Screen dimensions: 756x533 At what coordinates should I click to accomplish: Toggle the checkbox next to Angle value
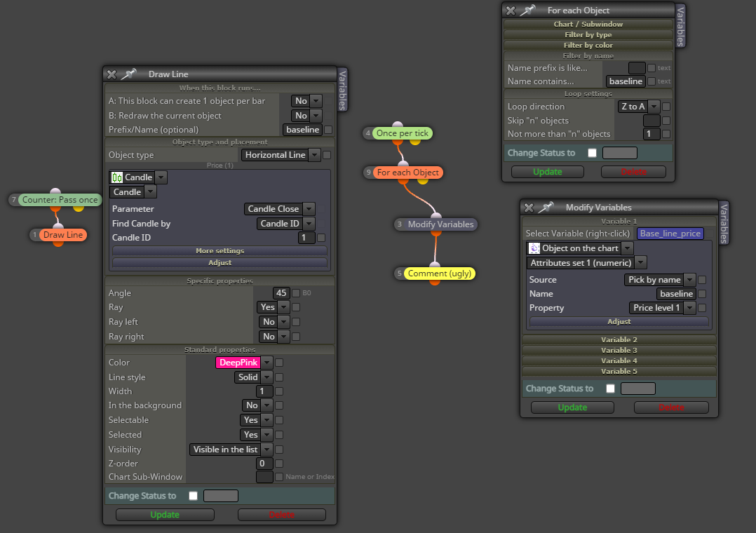point(296,293)
